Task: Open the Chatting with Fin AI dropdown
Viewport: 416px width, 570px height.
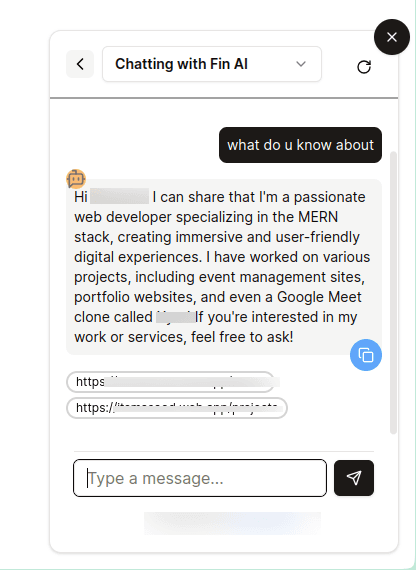Action: click(212, 64)
